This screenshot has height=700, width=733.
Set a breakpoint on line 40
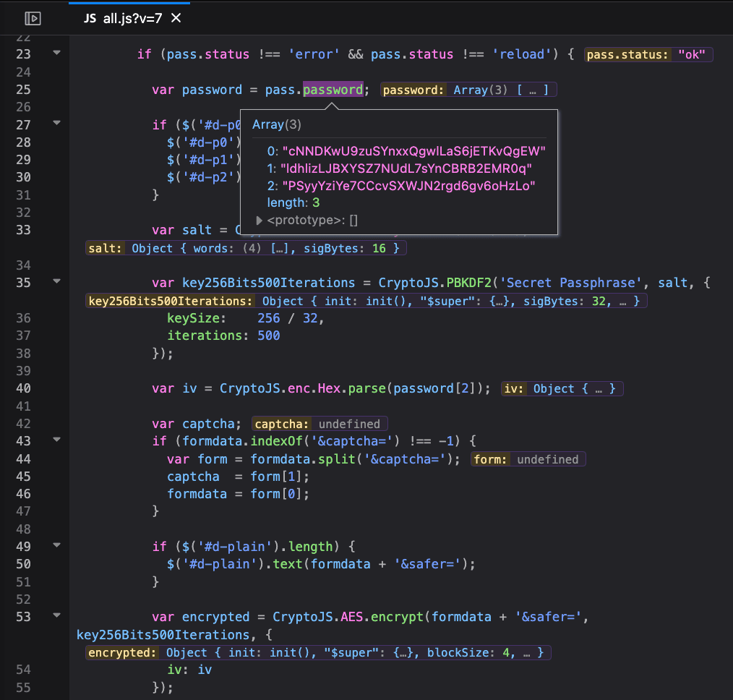[x=23, y=388]
